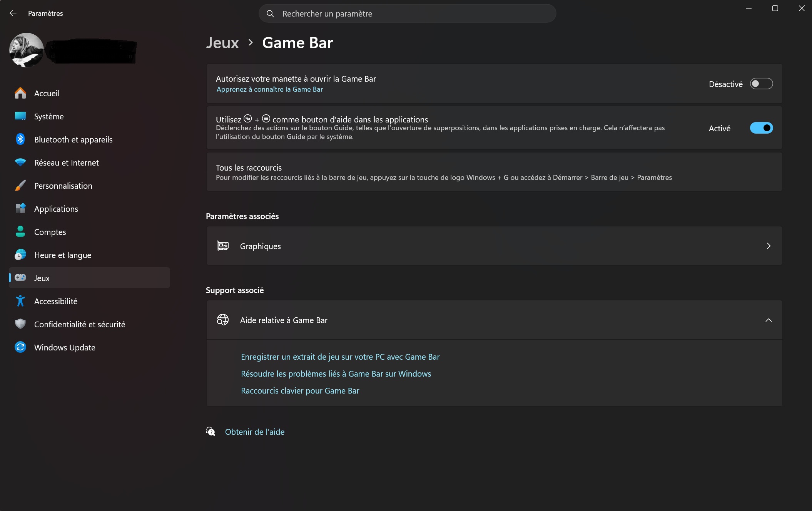Open Apprenez à connaître la Game Bar link
The width and height of the screenshot is (812, 511).
click(x=269, y=89)
